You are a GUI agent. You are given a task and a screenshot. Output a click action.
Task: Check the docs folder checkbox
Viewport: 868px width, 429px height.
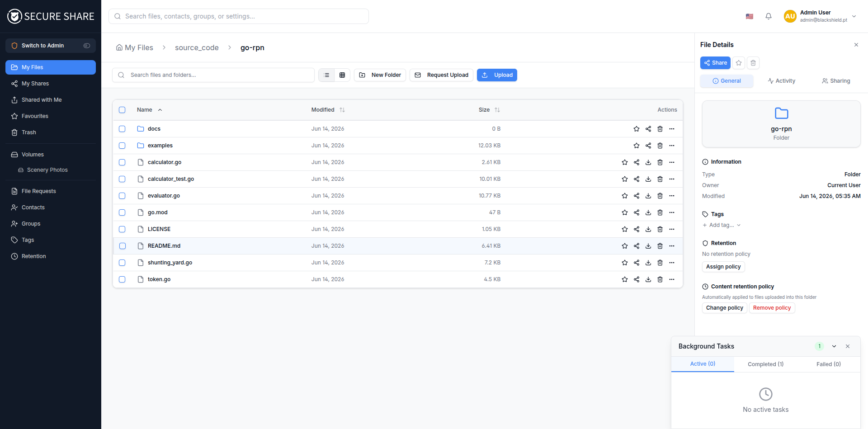(122, 129)
